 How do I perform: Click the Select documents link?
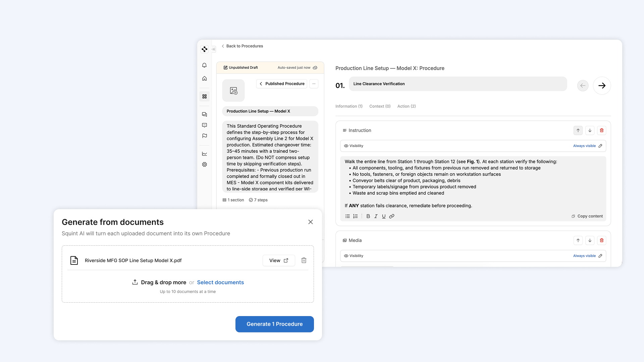pos(220,282)
